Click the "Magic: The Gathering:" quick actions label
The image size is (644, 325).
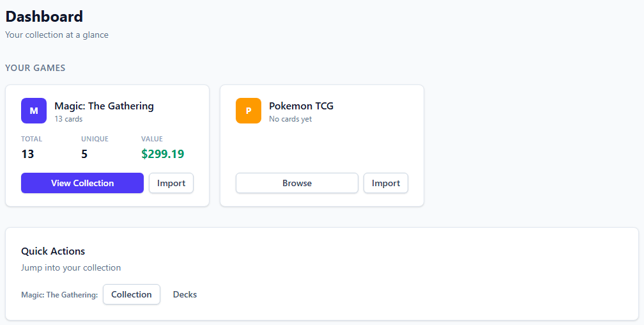(x=59, y=295)
